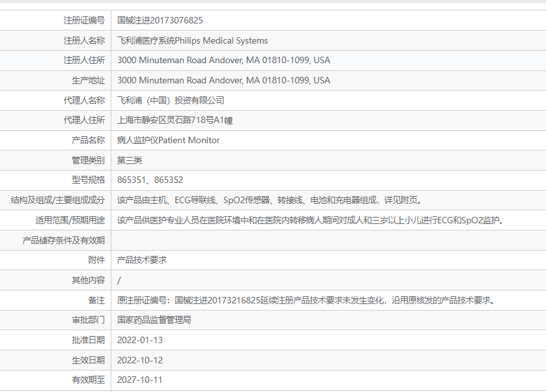The height and width of the screenshot is (392, 546).
Task: Select expiry date 2027-10-11
Action: [139, 380]
